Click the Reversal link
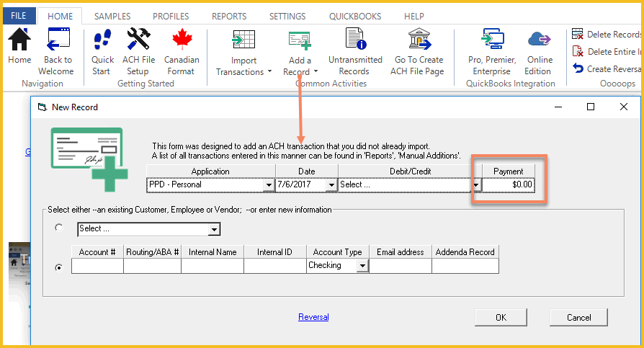Image resolution: width=644 pixels, height=348 pixels. [x=313, y=317]
